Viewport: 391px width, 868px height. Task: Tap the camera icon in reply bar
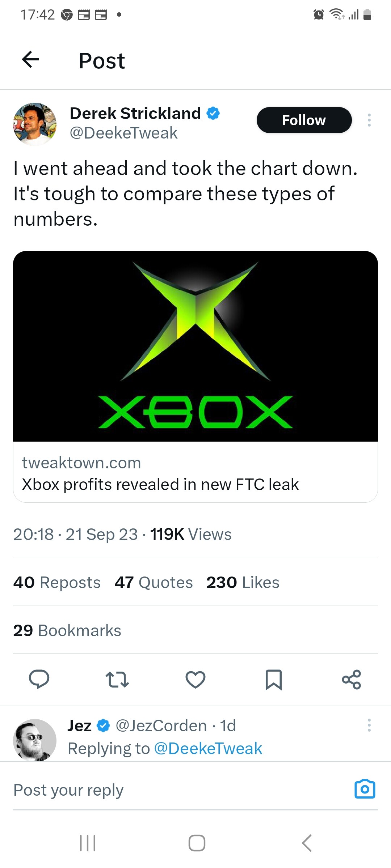[365, 789]
